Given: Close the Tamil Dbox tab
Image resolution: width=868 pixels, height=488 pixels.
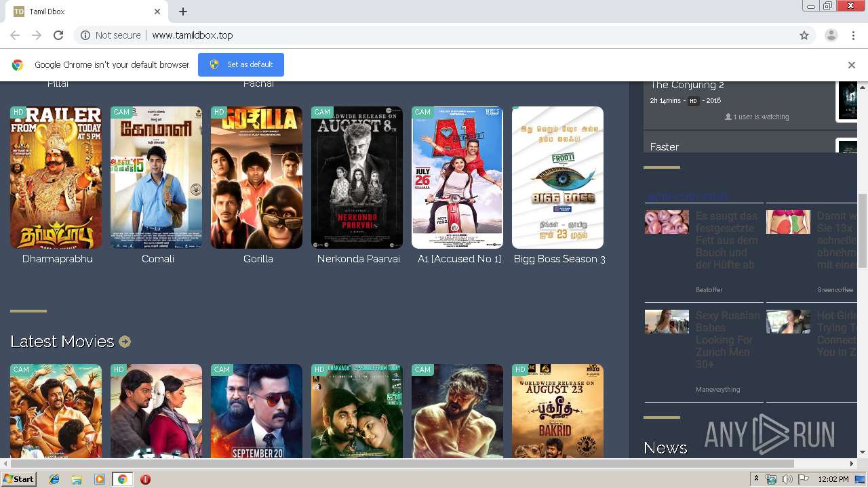Looking at the screenshot, I should (x=157, y=12).
